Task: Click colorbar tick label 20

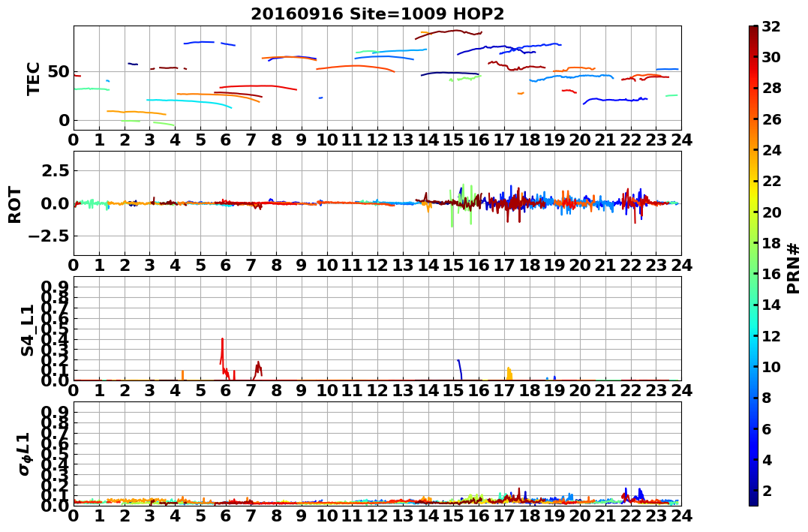Action: point(771,212)
